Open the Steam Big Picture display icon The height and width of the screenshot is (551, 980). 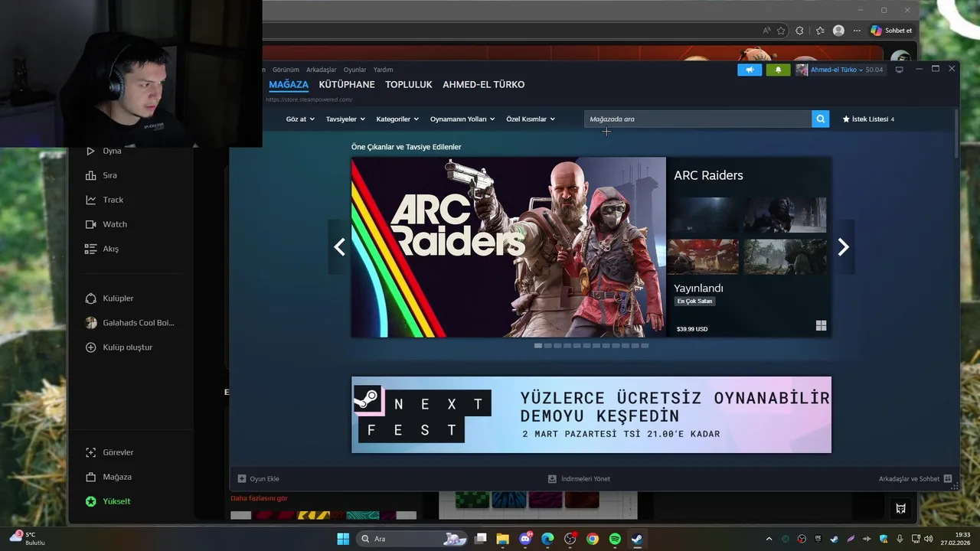[900, 70]
